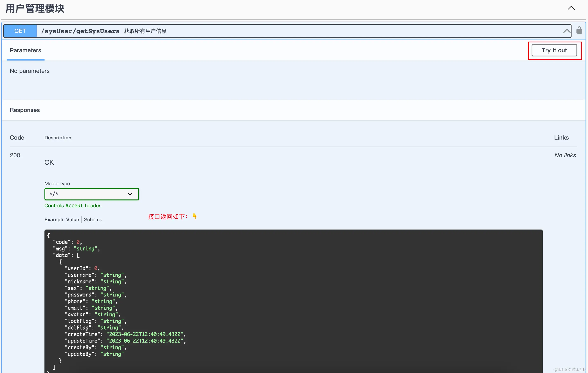
Task: Click the OK description text
Action: (49, 162)
